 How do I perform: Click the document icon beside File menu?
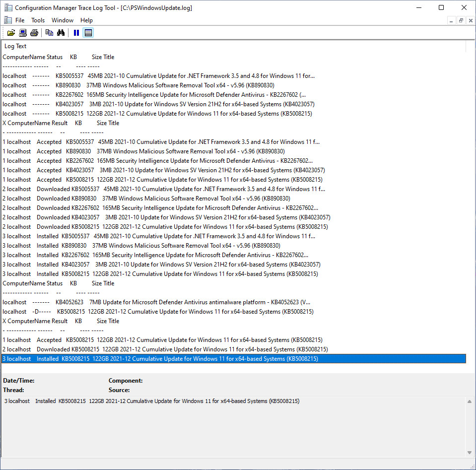[x=7, y=20]
